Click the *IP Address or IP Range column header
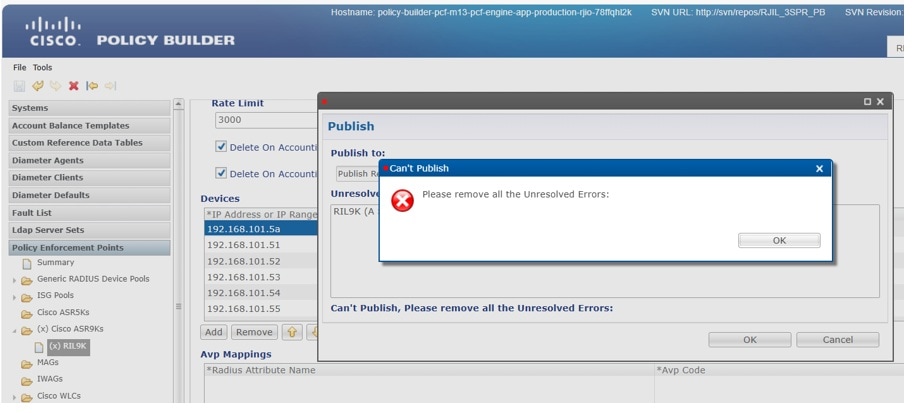This screenshot has width=918, height=413. [x=261, y=214]
